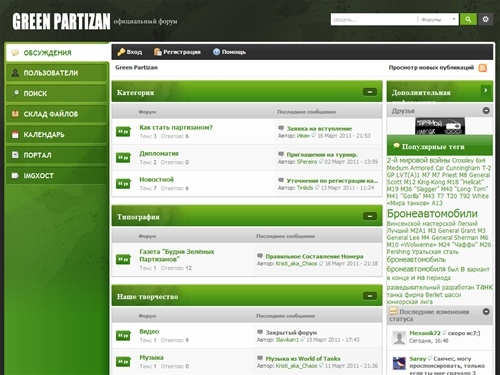Click forum status icon for Видео
The image size is (500, 375).
click(x=123, y=335)
